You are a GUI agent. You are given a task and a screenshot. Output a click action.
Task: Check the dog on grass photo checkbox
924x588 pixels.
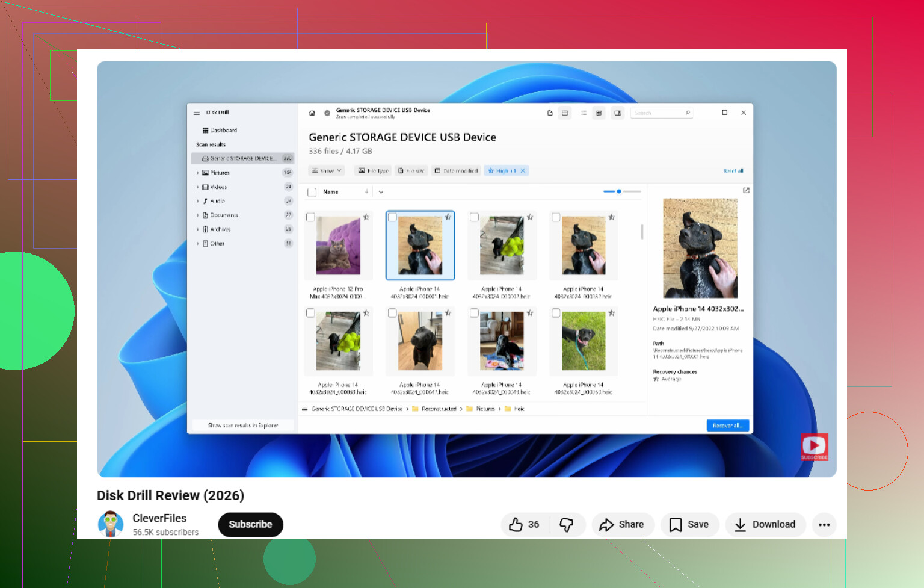(556, 313)
